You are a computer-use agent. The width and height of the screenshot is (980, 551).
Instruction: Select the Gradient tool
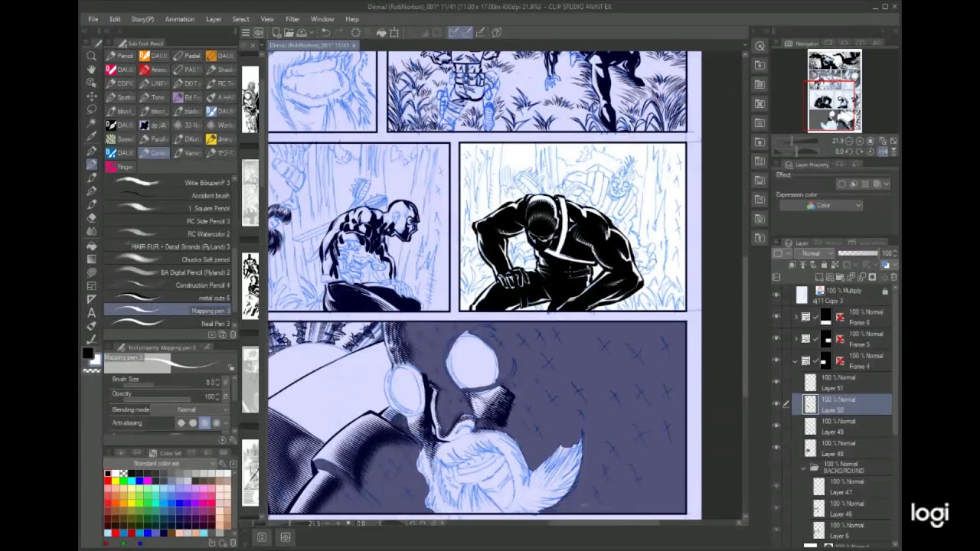click(91, 259)
